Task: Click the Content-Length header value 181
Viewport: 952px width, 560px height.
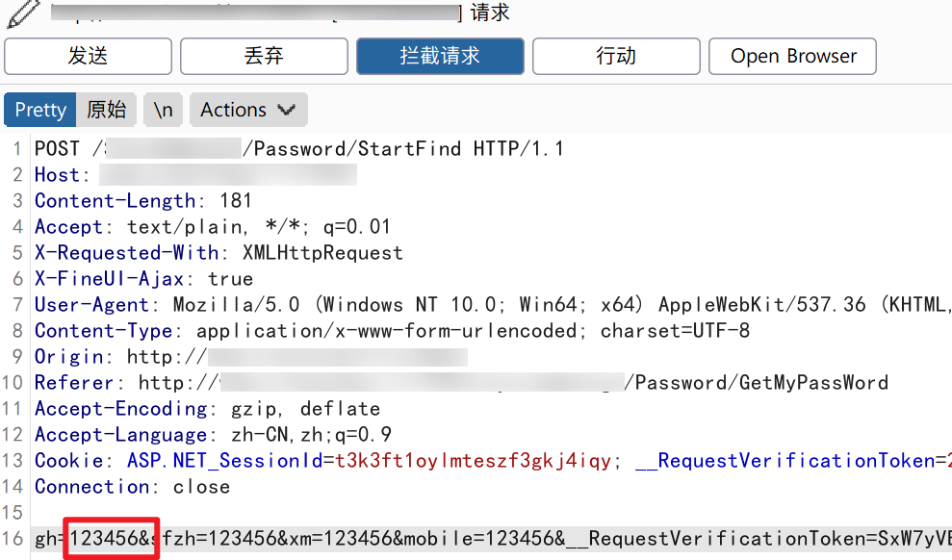Action: (x=236, y=201)
